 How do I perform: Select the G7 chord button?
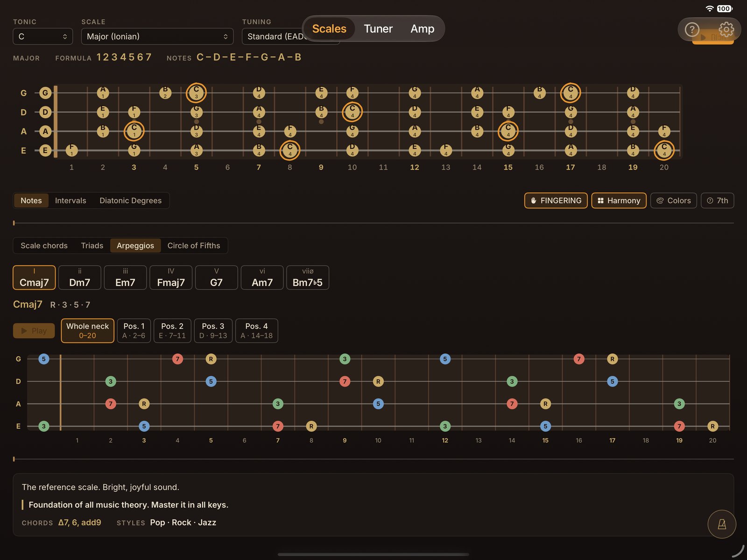216,278
